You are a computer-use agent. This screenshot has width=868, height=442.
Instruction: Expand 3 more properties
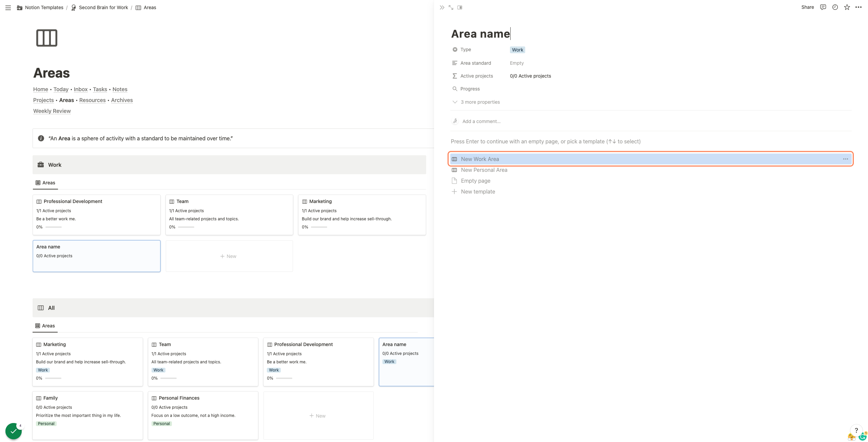point(476,102)
